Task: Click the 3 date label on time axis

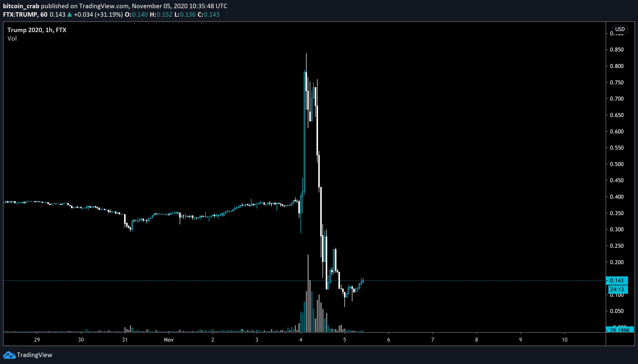Action: pos(257,340)
